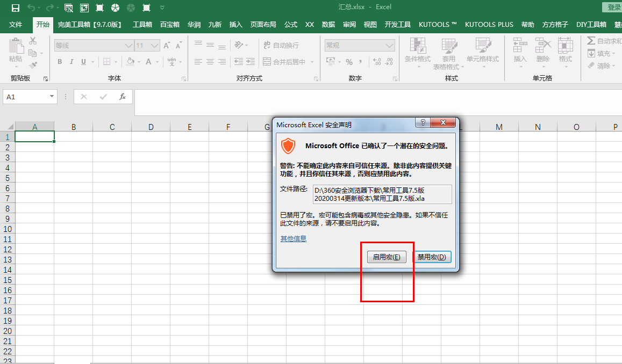Click the Comma Style icon
Image resolution: width=622 pixels, height=364 pixels.
coord(361,61)
